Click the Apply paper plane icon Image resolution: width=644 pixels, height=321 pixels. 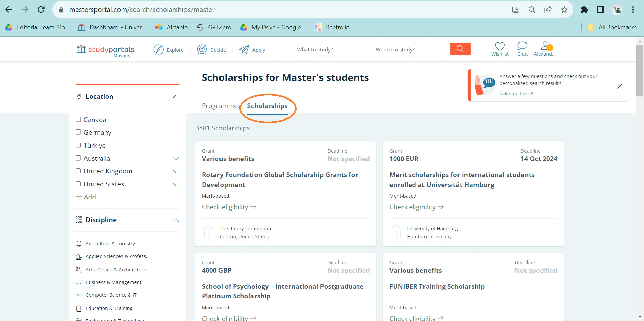(x=244, y=49)
